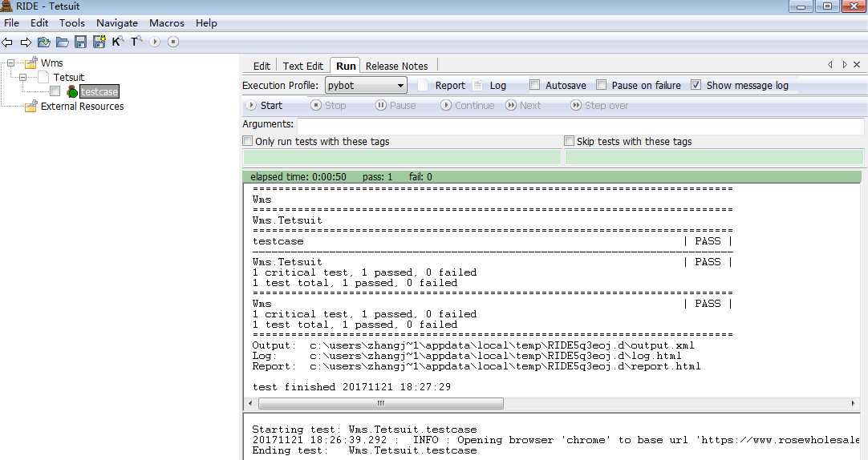Screen dimensions: 868x460
Task: Click the 'test finished 20171121 18:27:29' line
Action: coord(351,387)
